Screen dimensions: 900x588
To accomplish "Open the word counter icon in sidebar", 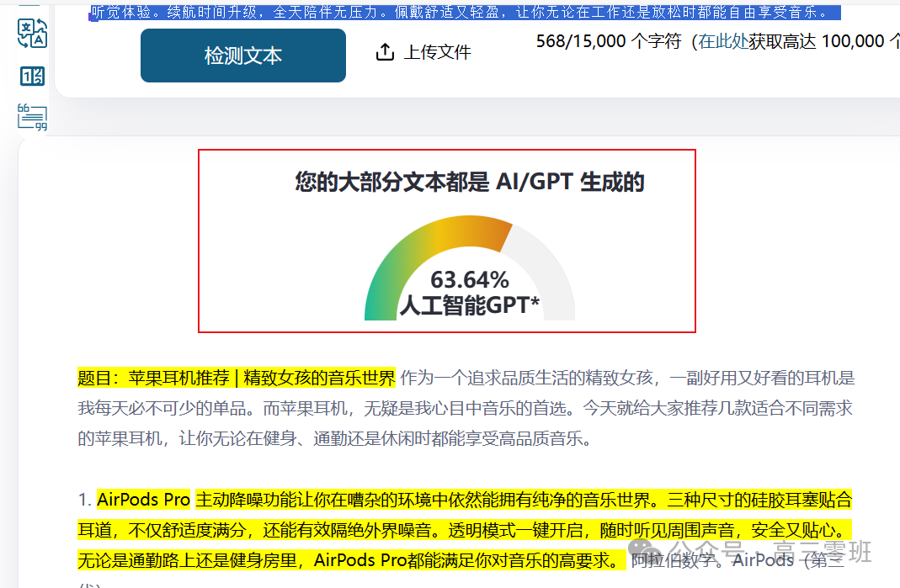I will 32,76.
